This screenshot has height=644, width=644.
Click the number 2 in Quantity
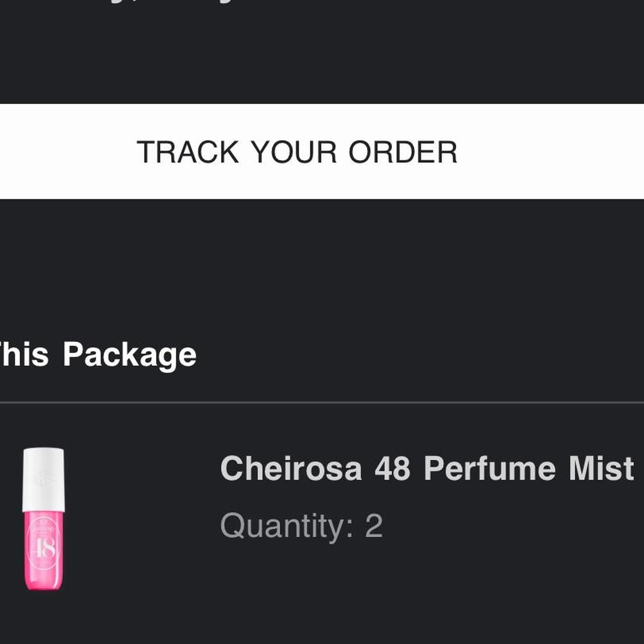tap(374, 526)
